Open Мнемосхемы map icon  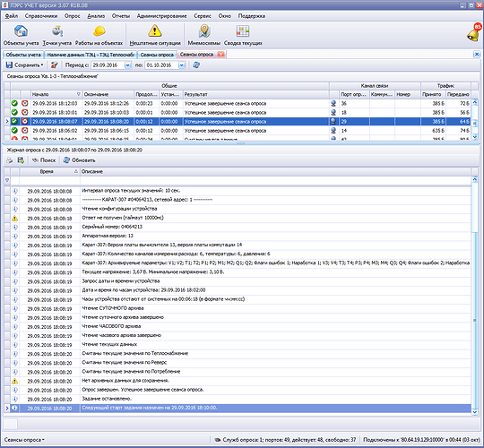point(204,30)
